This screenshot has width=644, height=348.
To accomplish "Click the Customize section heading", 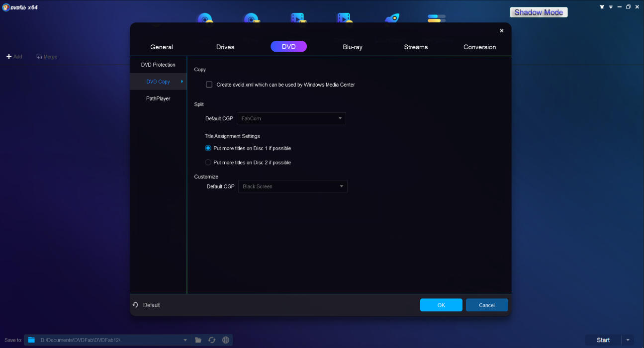I will click(x=206, y=176).
